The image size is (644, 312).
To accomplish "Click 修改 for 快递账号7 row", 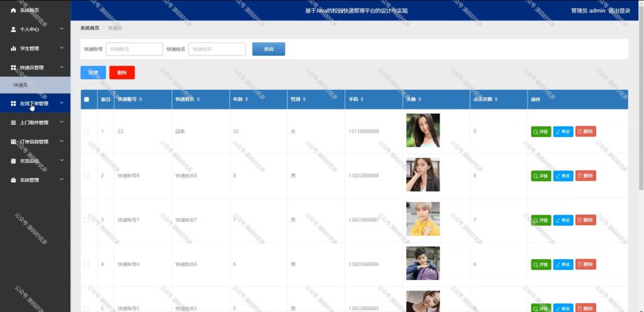I will [x=563, y=220].
